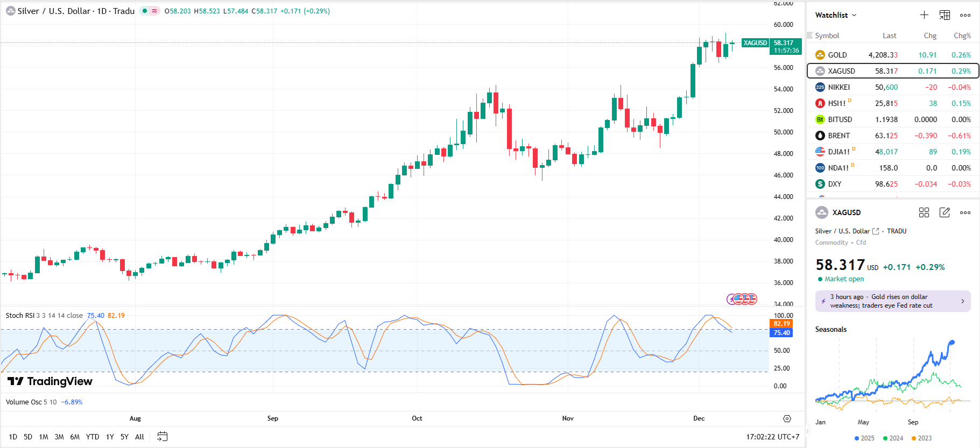
Task: Toggle the 2024 seasonal series
Action: tap(893, 438)
